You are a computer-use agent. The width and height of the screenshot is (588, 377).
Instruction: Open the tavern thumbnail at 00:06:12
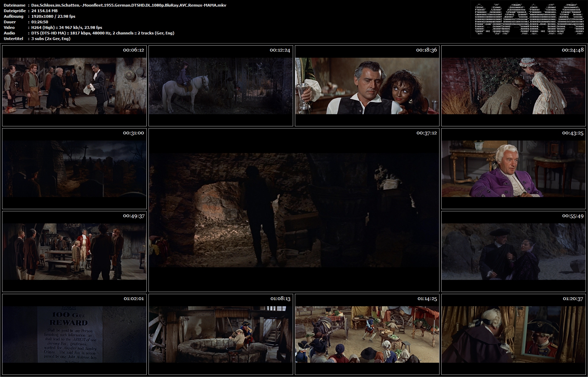74,86
